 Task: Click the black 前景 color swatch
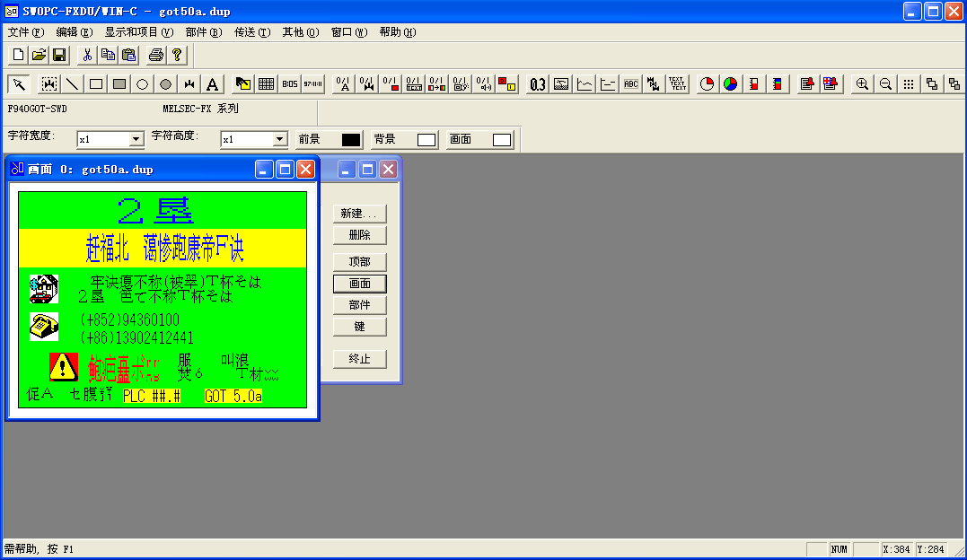tap(350, 140)
